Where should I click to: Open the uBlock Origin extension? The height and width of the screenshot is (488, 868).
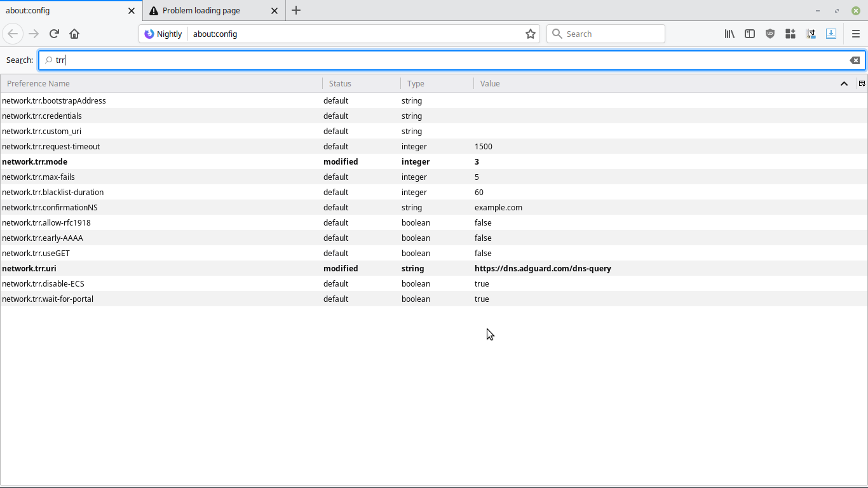pyautogui.click(x=770, y=34)
